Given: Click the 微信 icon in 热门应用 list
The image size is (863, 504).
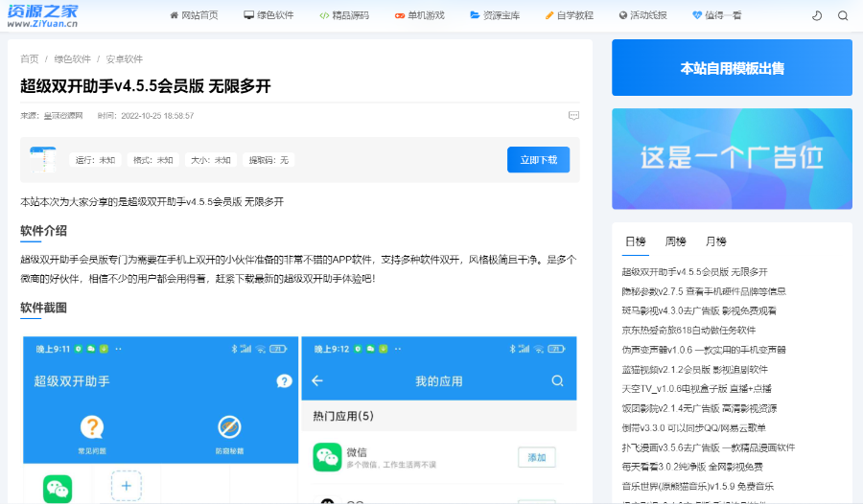Looking at the screenshot, I should pos(327,457).
